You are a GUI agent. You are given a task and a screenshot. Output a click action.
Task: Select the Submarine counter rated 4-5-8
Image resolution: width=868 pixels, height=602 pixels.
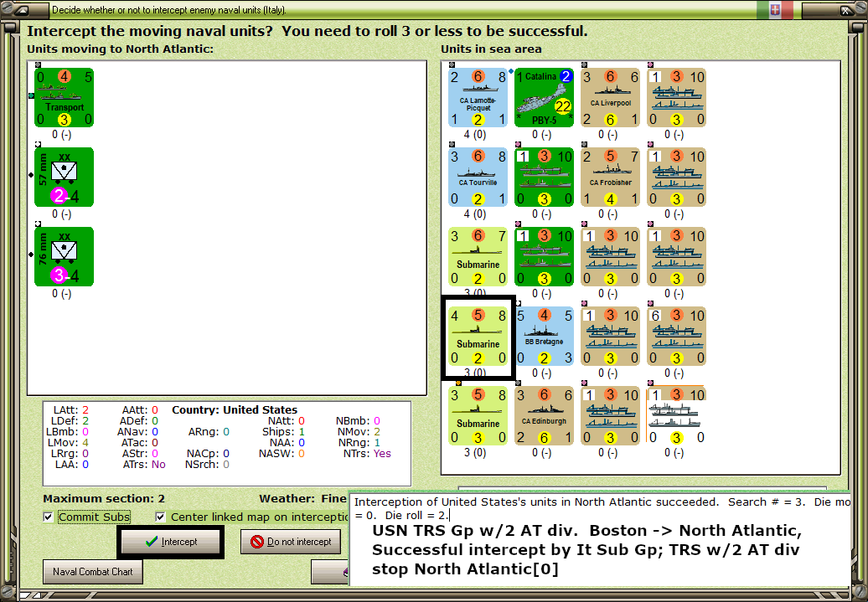(x=478, y=337)
